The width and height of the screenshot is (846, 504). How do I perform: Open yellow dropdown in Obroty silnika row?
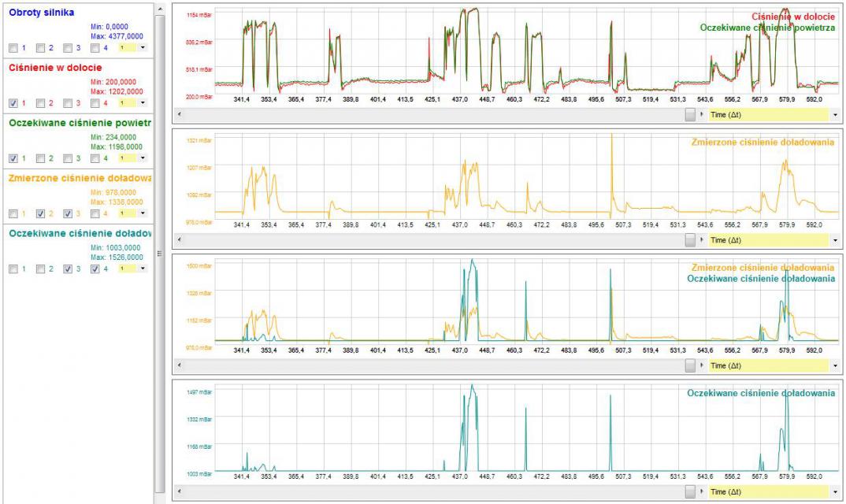132,48
